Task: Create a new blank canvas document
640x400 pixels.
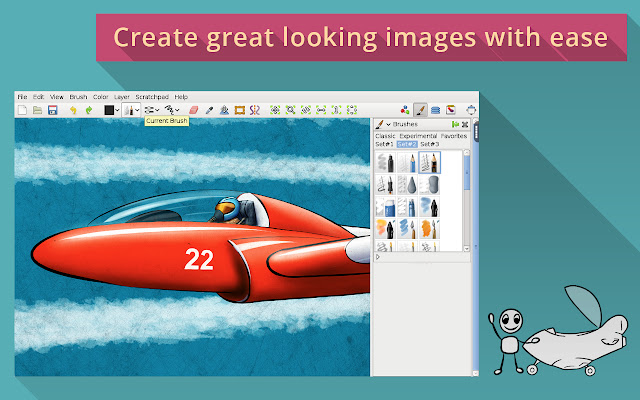Action: [22, 110]
